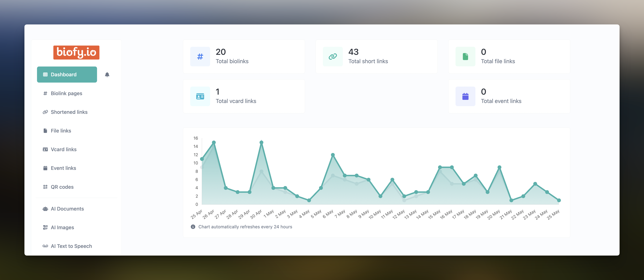
Task: Select the QR codes sidebar icon
Action: tap(45, 187)
